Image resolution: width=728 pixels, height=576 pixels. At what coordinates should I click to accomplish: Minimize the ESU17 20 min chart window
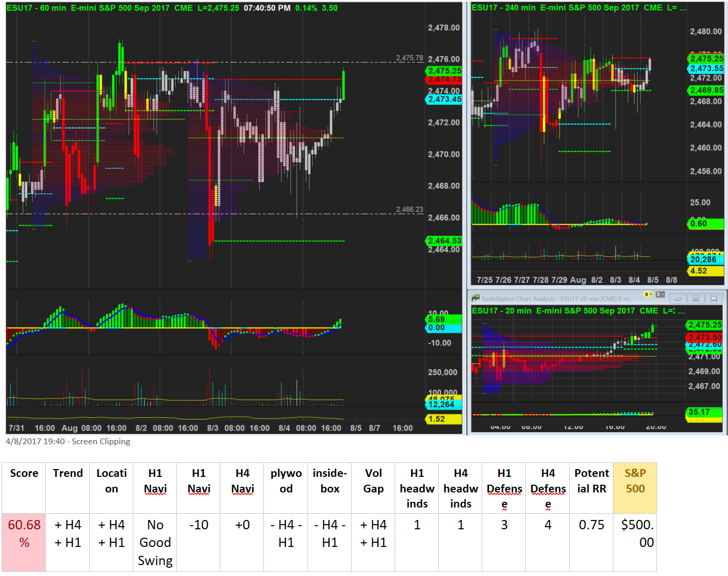click(x=678, y=298)
